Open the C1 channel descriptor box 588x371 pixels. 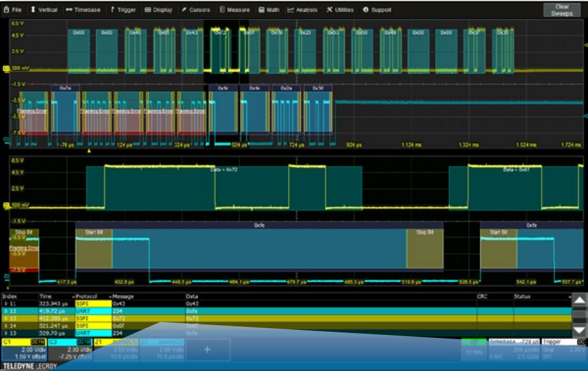click(22, 348)
